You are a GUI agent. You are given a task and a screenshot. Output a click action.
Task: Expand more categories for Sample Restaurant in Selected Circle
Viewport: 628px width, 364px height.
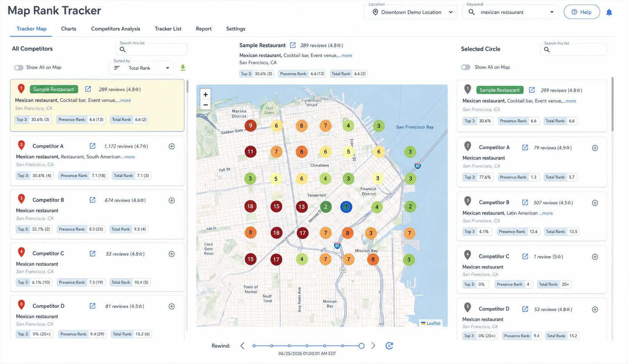pos(571,101)
